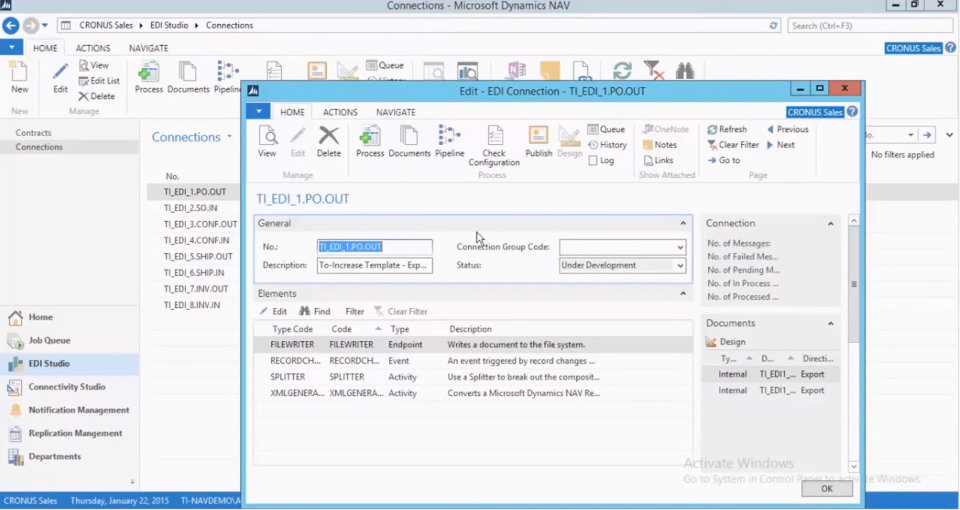The width and height of the screenshot is (960, 510).
Task: Select HOME tab in main window
Action: click(45, 48)
